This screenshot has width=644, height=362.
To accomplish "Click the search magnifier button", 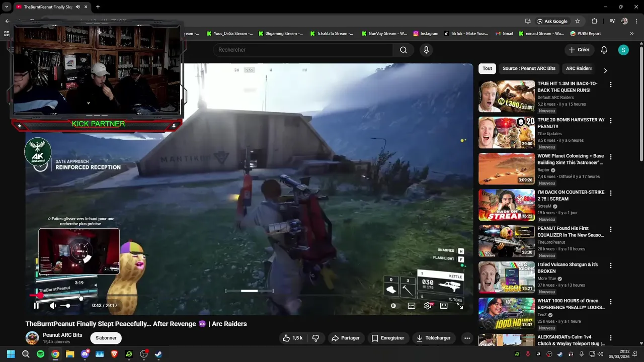I will click(404, 50).
